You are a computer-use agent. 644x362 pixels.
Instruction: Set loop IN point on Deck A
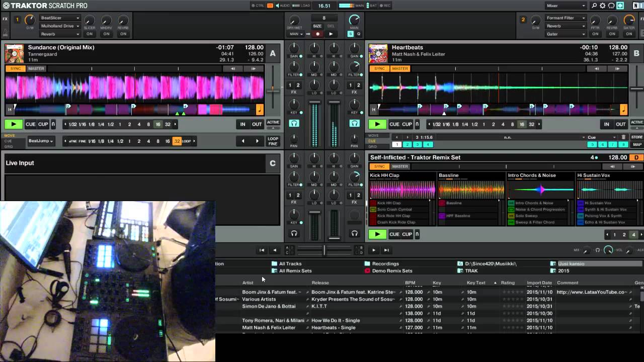pyautogui.click(x=243, y=124)
